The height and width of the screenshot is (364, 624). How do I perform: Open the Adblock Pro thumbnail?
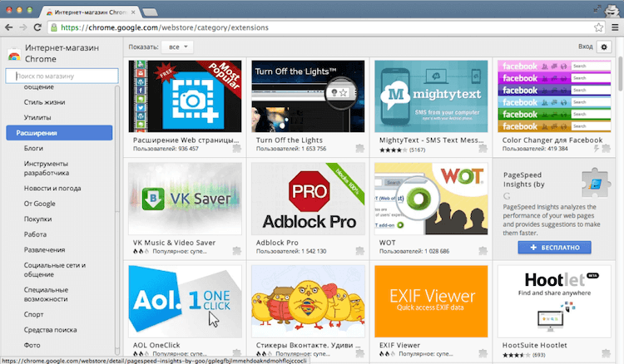coord(308,199)
